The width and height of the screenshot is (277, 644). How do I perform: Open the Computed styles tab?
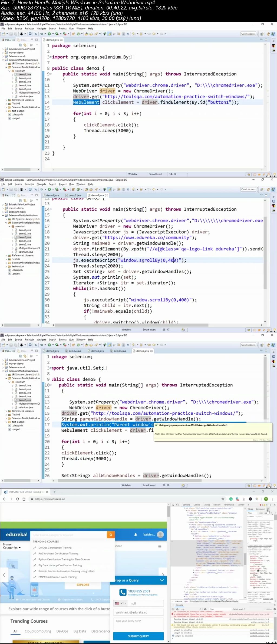coord(260,509)
